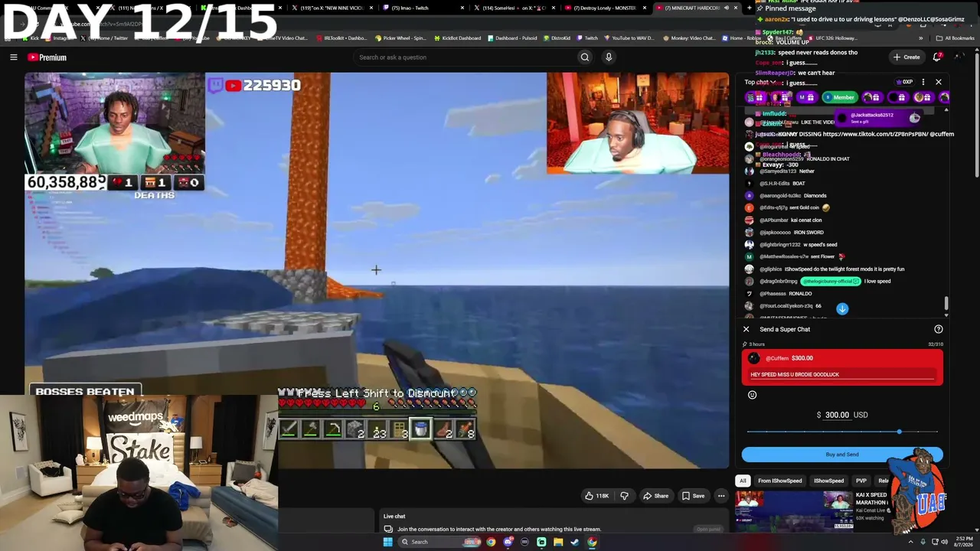Select the All related-videos chip
The image size is (980, 551).
pyautogui.click(x=743, y=481)
